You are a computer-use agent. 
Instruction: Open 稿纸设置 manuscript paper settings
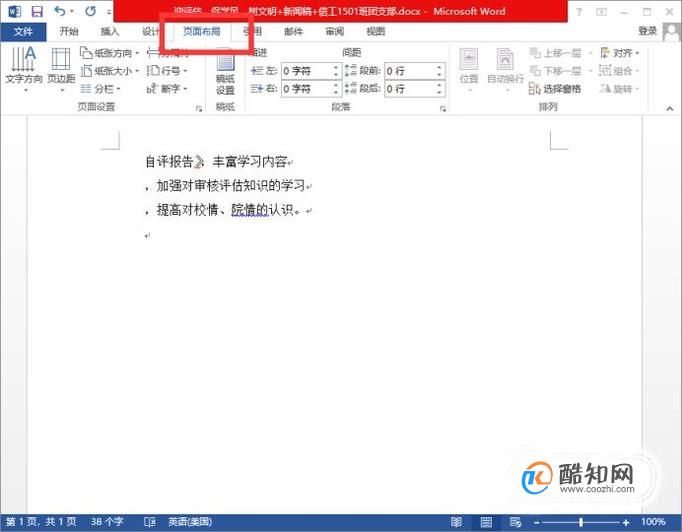click(225, 72)
